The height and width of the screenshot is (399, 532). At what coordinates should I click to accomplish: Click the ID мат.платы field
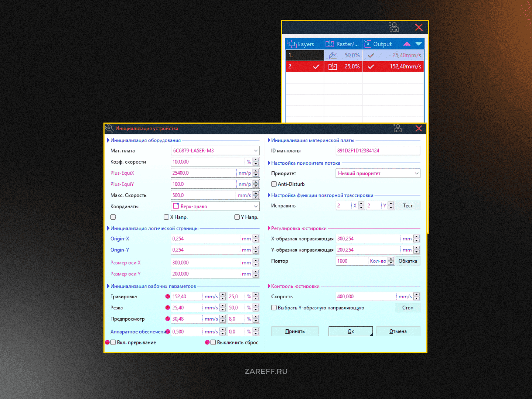pyautogui.click(x=378, y=151)
